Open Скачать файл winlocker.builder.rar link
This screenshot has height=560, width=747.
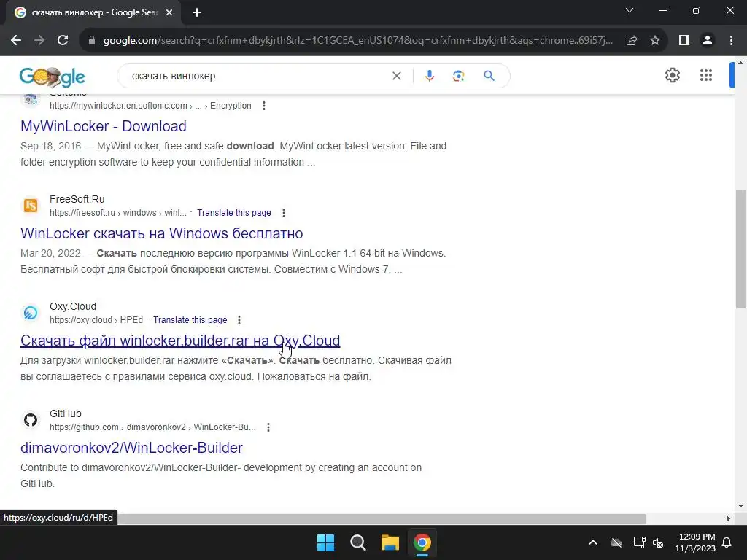coord(180,341)
